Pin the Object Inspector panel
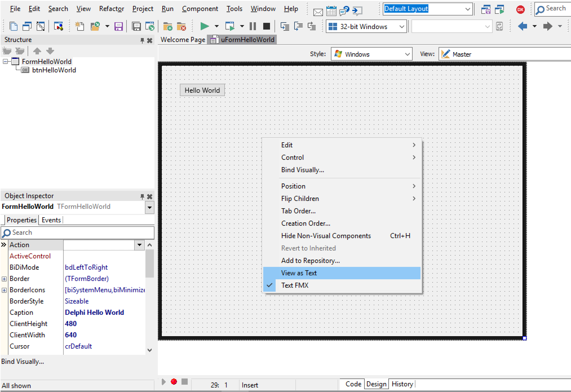The height and width of the screenshot is (392, 571). [142, 196]
